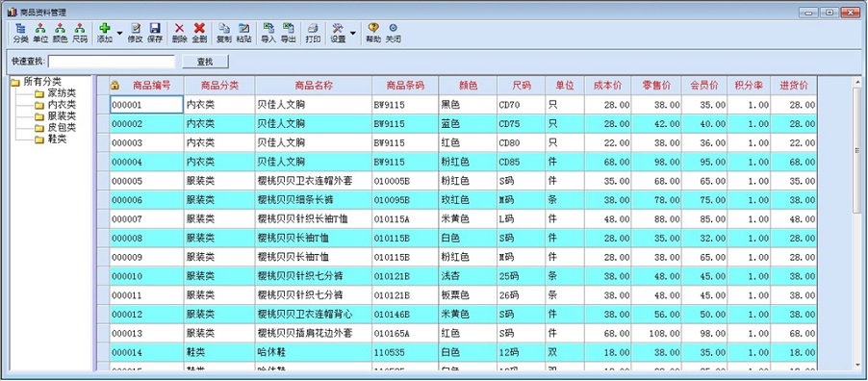Sort by 商品分类 column header
Image resolution: width=868 pixels, height=381 pixels.
[x=219, y=86]
